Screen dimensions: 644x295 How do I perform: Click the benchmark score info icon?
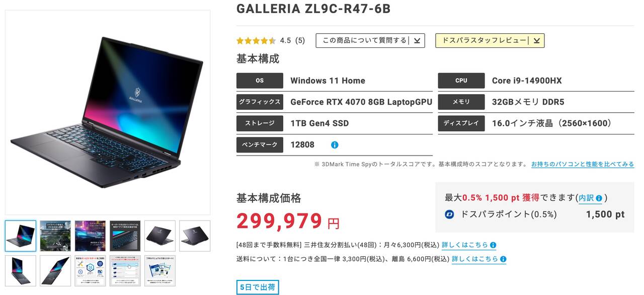click(335, 145)
